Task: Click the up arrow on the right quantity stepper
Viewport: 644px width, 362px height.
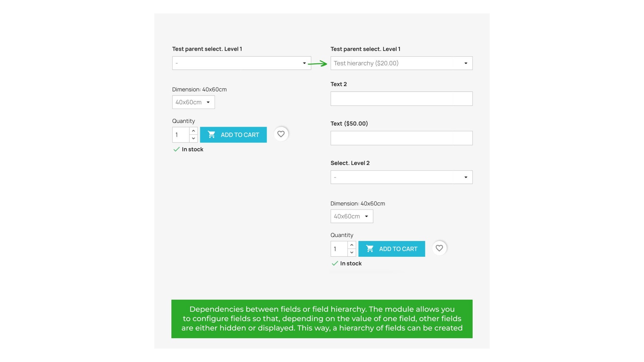Action: click(352, 245)
